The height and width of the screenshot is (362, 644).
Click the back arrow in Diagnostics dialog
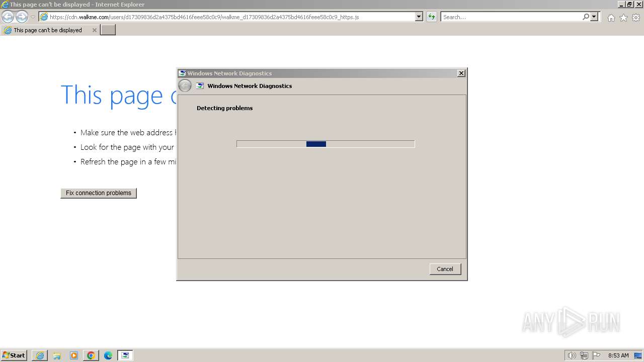coord(185,86)
